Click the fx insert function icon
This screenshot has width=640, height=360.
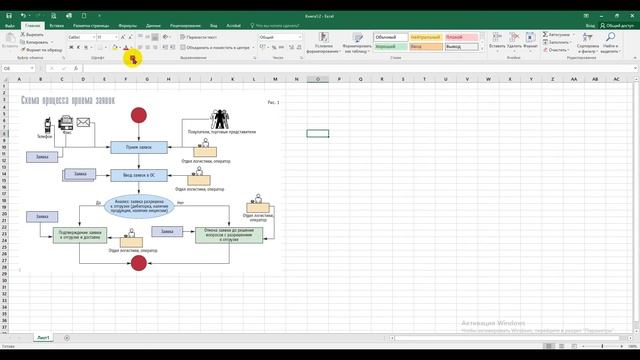coord(76,69)
